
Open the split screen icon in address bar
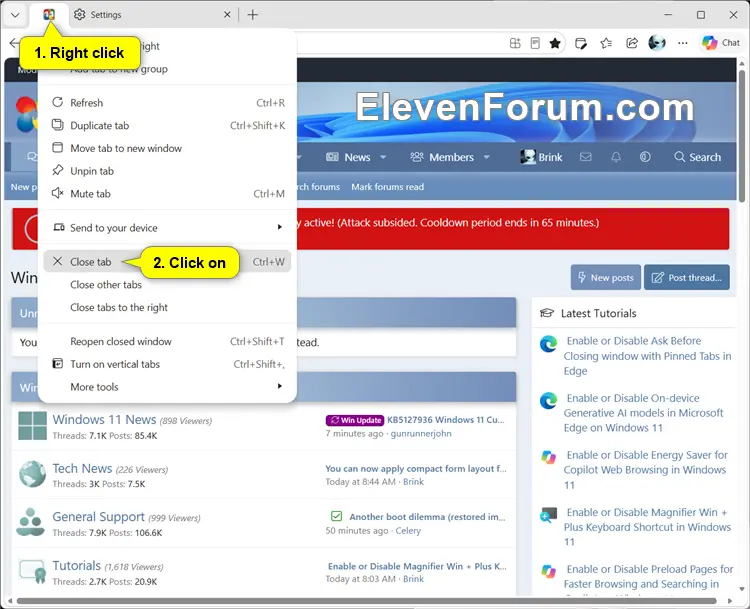click(515, 43)
